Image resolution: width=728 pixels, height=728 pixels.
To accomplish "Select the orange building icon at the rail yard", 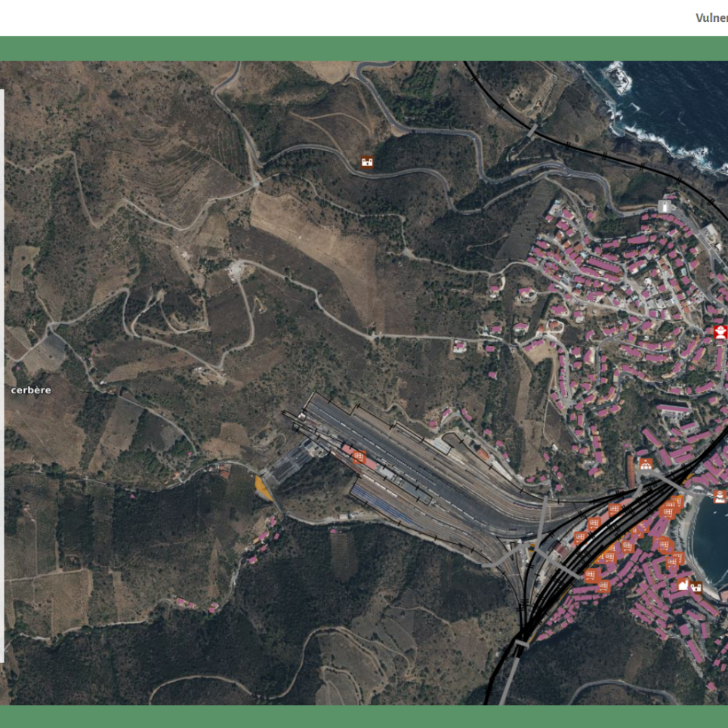I will (359, 456).
